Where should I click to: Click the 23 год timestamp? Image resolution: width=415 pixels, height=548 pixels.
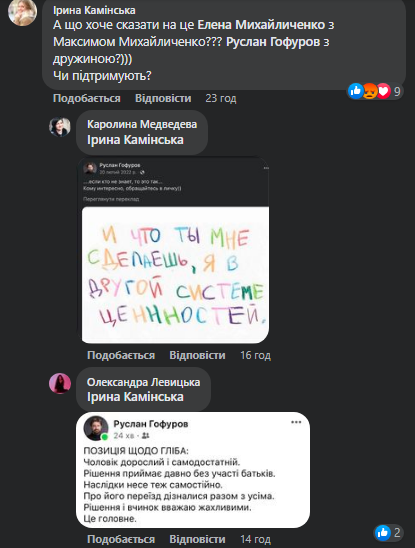(x=221, y=98)
